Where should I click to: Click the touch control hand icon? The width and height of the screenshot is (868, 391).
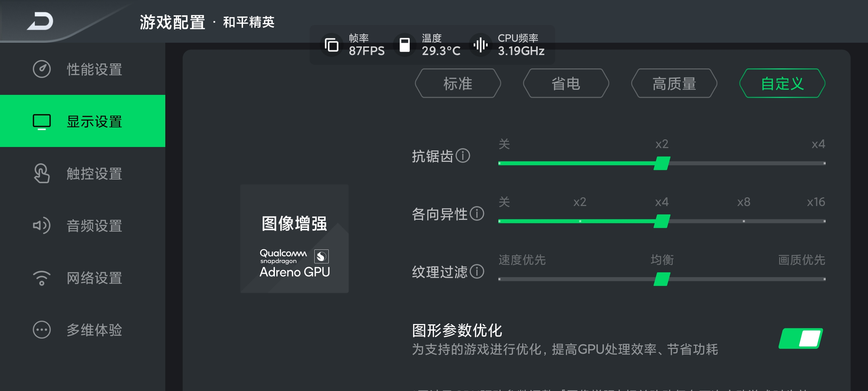(42, 173)
